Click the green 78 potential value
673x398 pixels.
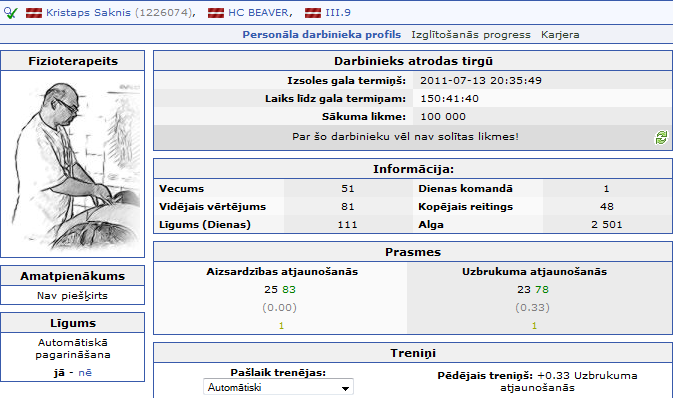[542, 290]
